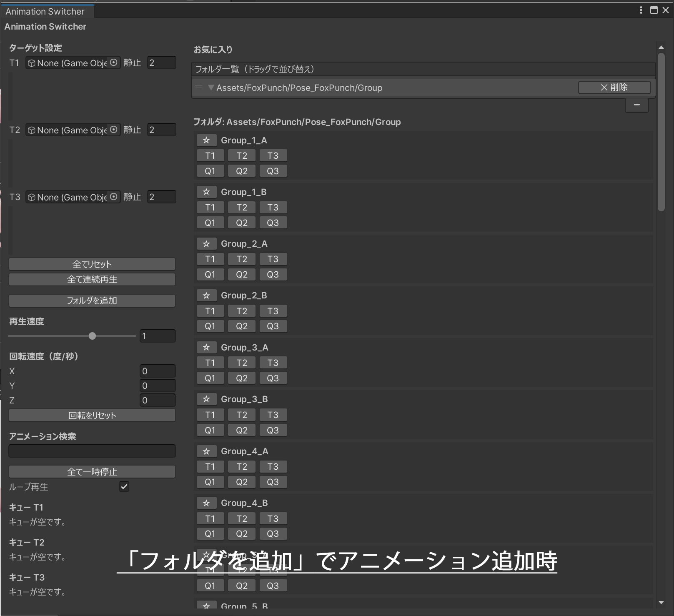Image resolution: width=674 pixels, height=616 pixels.
Task: Favorite Group_1_B with its star icon
Action: pyautogui.click(x=207, y=192)
